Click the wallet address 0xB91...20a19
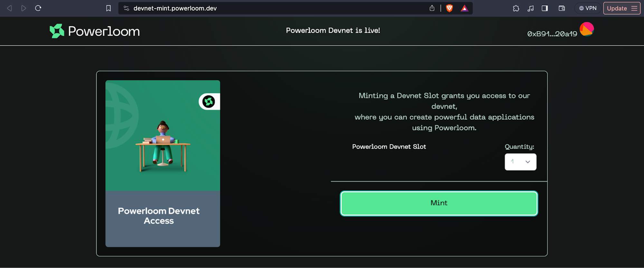Image resolution: width=644 pixels, height=268 pixels. tap(552, 34)
